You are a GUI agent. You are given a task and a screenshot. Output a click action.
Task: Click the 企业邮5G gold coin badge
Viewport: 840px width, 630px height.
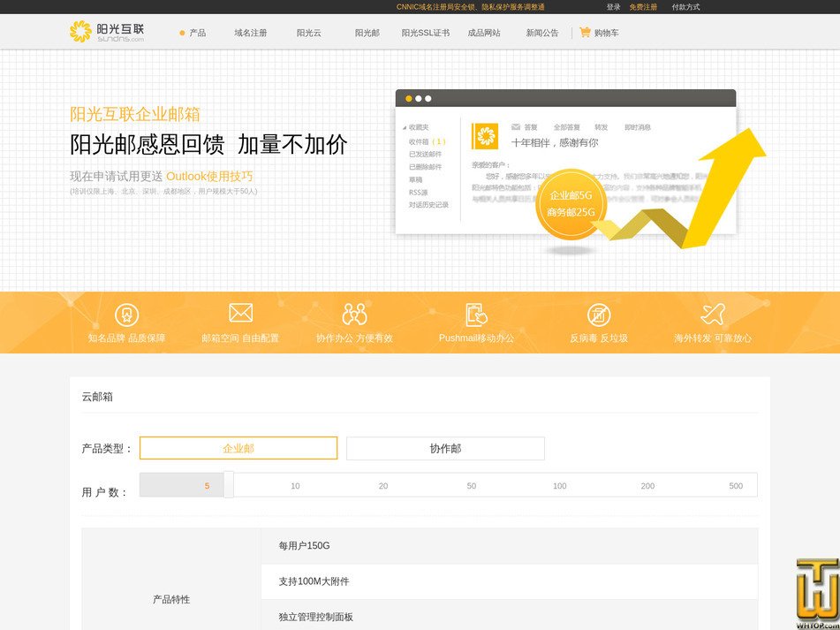pyautogui.click(x=571, y=203)
